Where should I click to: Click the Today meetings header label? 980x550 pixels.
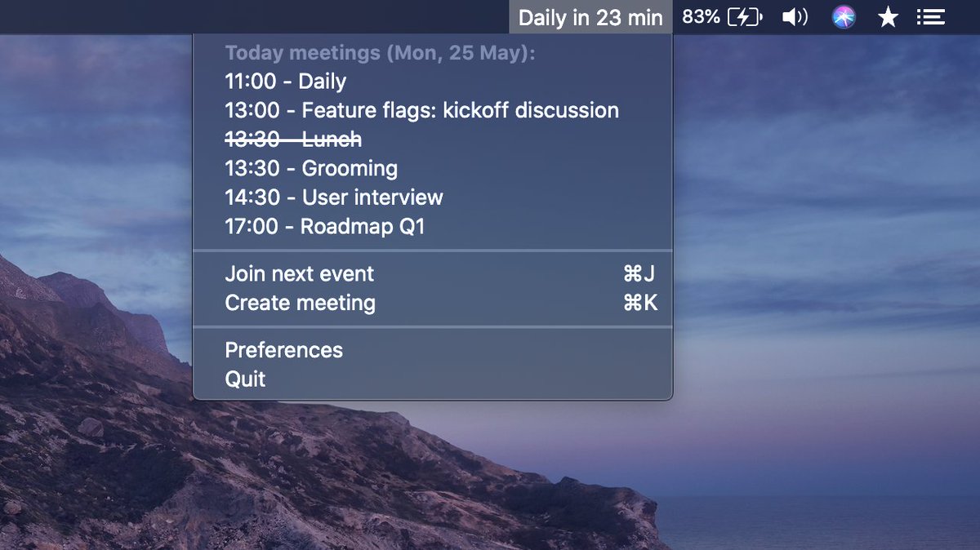pyautogui.click(x=381, y=53)
